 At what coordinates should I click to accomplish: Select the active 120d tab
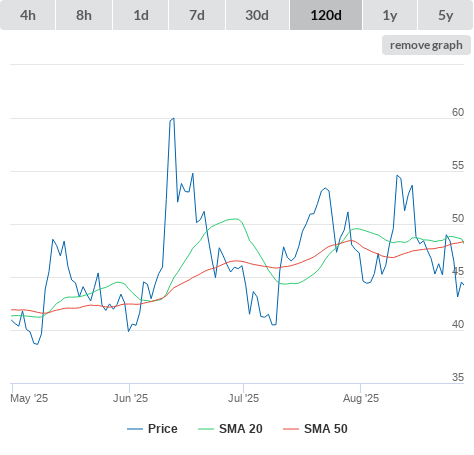point(326,15)
